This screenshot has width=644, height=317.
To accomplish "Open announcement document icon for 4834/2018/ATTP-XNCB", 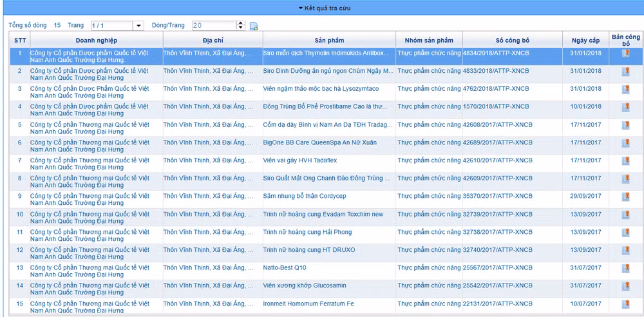I will pos(625,53).
